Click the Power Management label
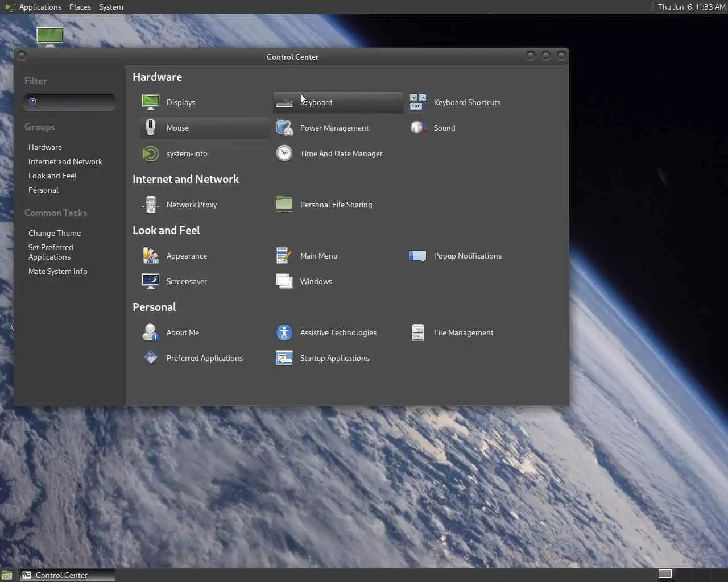Screen dimensions: 728x582 coord(334,128)
